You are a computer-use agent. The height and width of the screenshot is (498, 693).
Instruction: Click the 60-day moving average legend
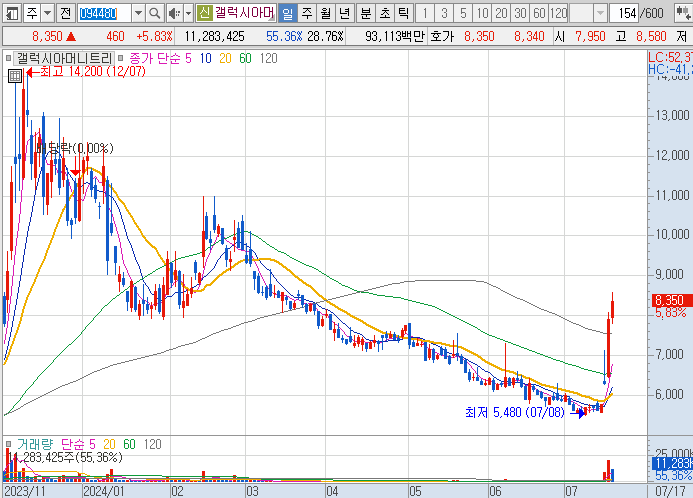coord(245,58)
